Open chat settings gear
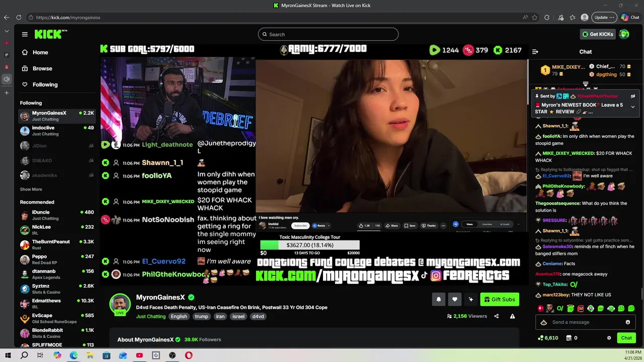The width and height of the screenshot is (644, 362). pyautogui.click(x=609, y=338)
